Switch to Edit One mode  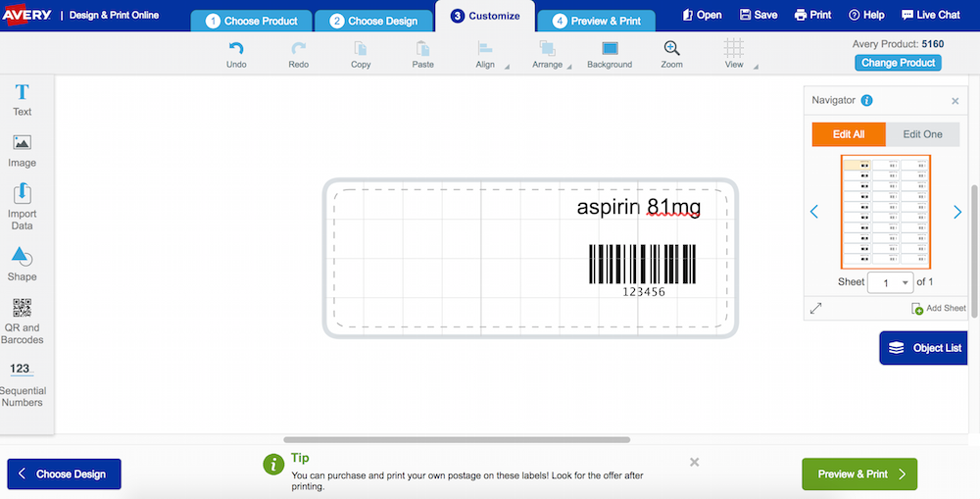point(922,134)
